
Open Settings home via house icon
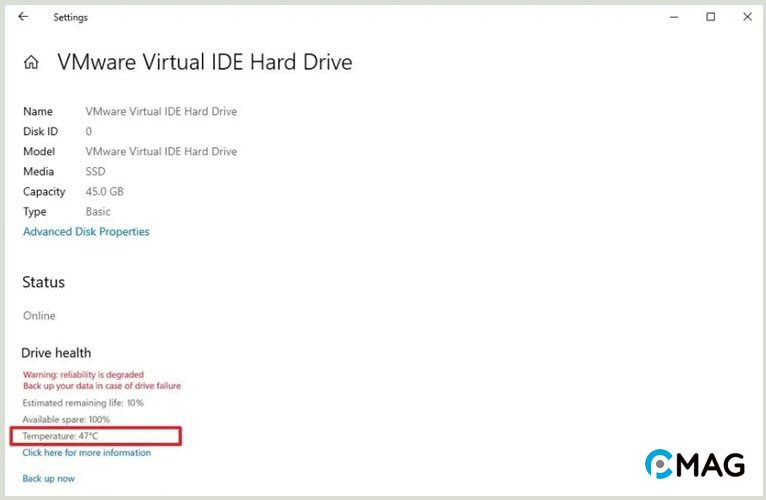(31, 62)
